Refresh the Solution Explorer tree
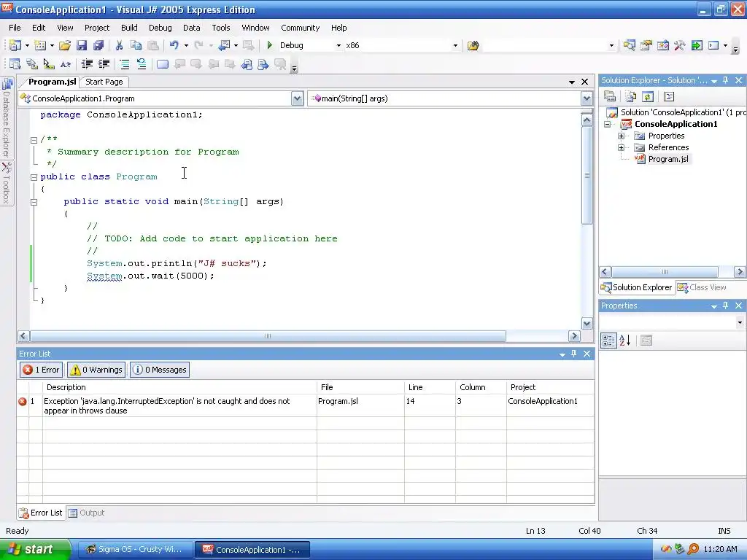The image size is (747, 560). [x=648, y=97]
